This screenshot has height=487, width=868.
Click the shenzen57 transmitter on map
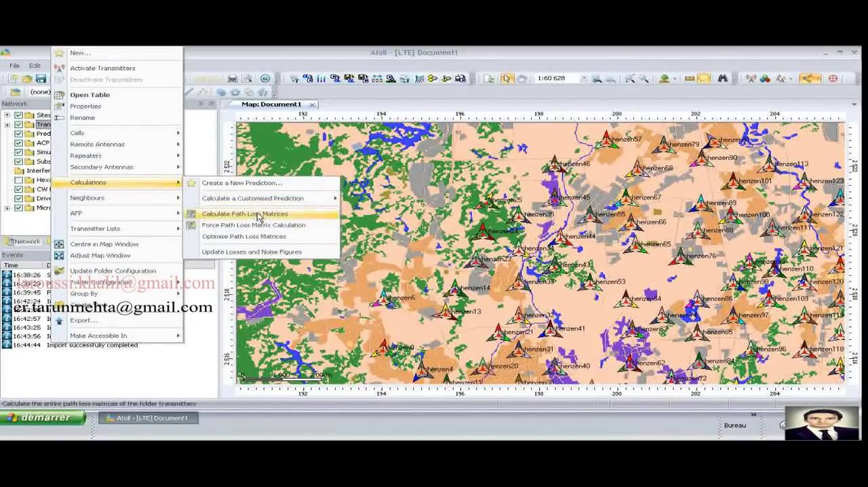pos(606,141)
